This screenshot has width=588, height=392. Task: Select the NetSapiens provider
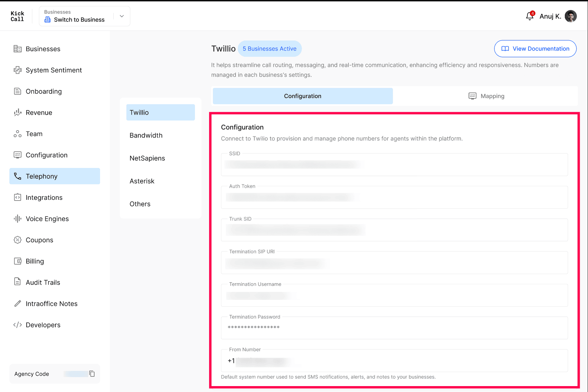[x=161, y=158]
